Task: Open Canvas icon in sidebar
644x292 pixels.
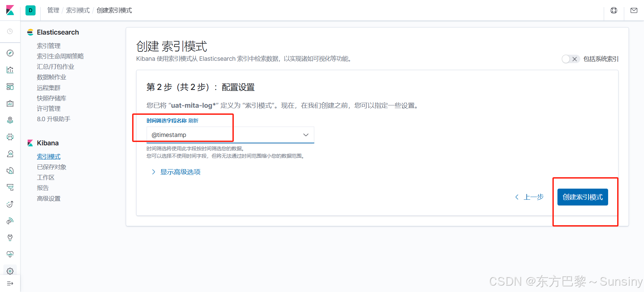Action: point(10,103)
